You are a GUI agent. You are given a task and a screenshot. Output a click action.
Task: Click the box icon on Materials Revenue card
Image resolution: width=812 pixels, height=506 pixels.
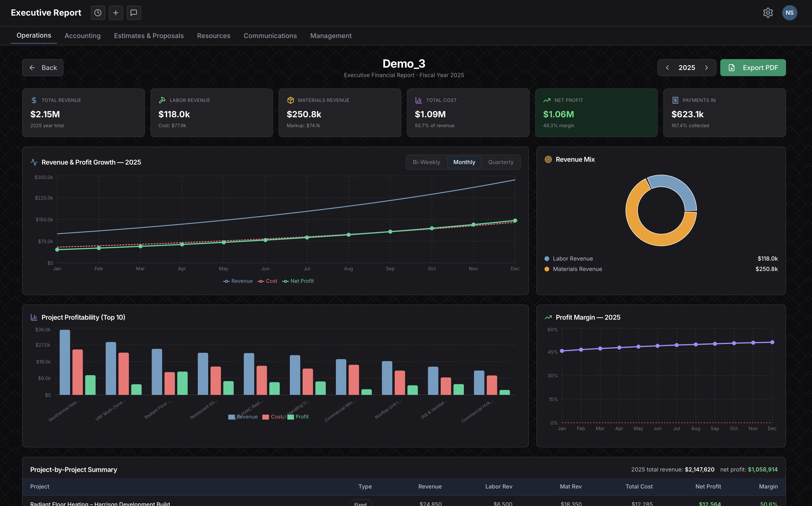290,100
